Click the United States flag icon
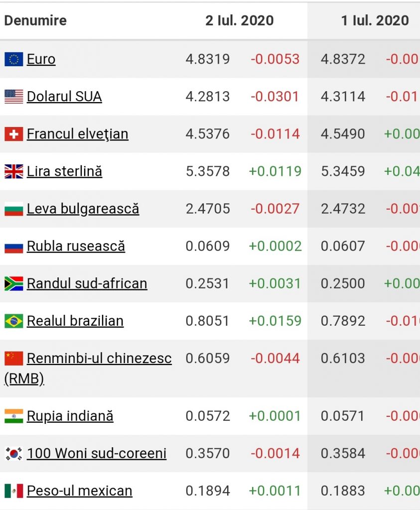This screenshot has width=420, height=510. tap(14, 97)
